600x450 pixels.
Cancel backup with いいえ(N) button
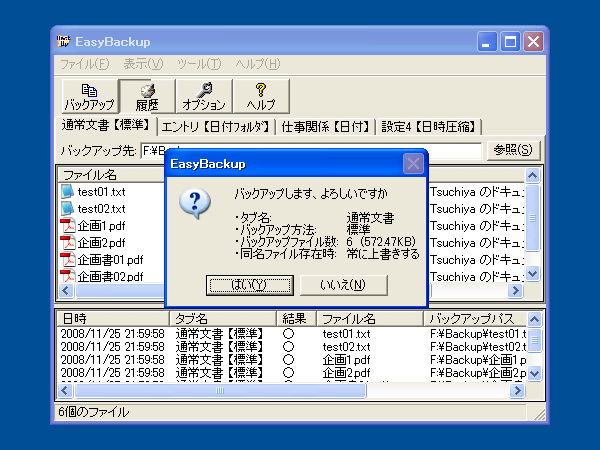click(x=344, y=285)
